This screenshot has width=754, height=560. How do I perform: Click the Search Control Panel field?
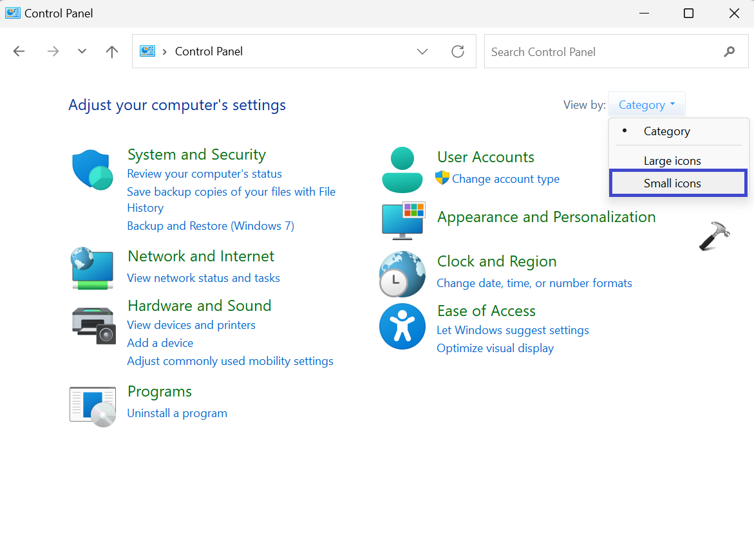(x=602, y=51)
